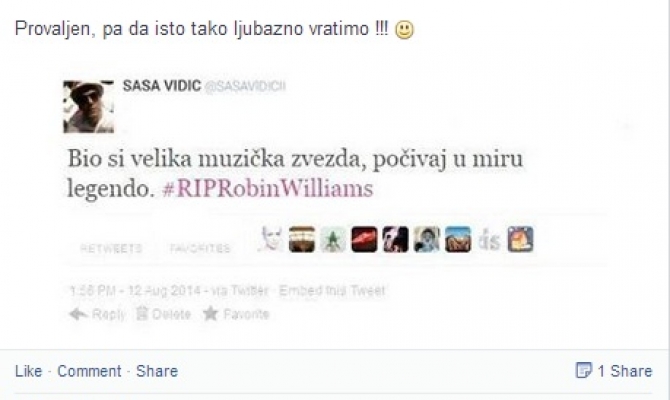Open the #RIPRobinWilliams hashtag

coord(268,188)
